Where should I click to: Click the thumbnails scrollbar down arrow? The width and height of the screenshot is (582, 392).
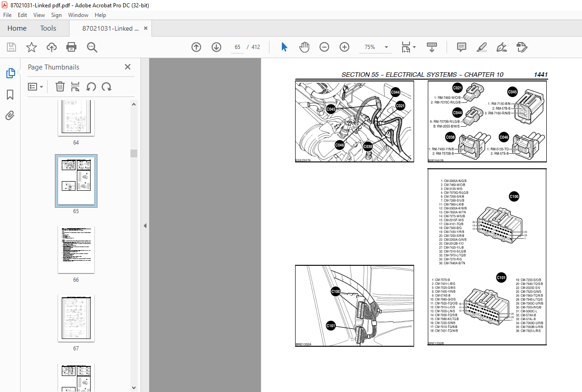point(134,388)
